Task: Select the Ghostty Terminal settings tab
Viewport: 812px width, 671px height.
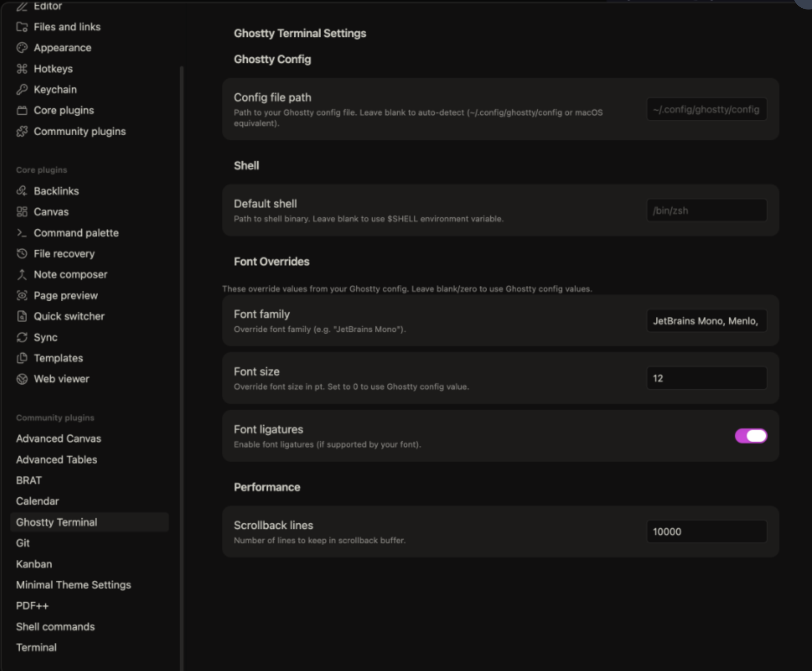Action: [90, 522]
